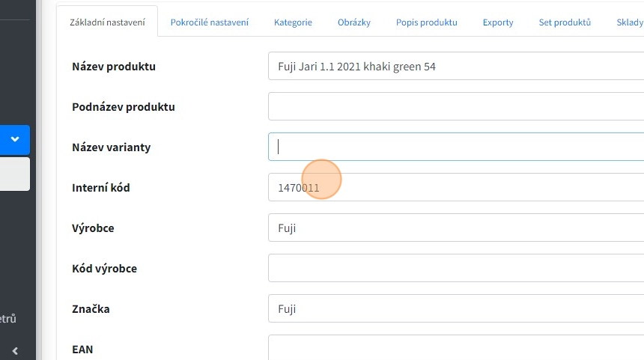Open the Sklady tab
Image resolution: width=644 pixels, height=360 pixels.
[x=629, y=22]
